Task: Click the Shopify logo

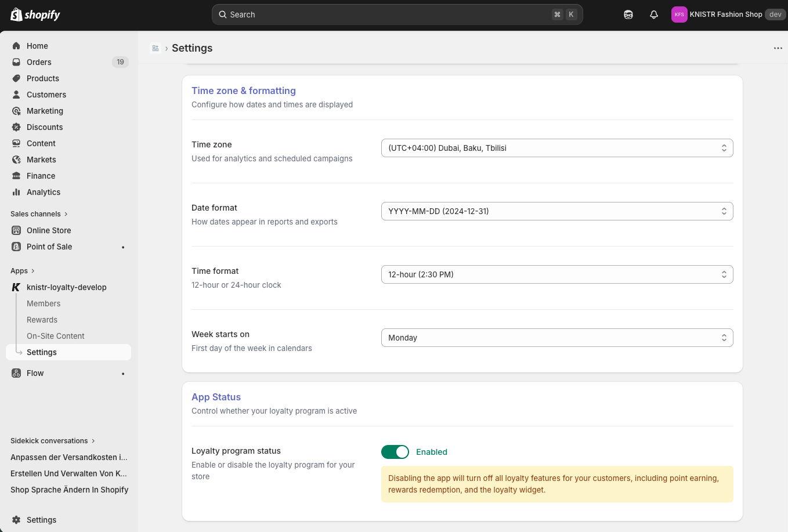Action: coord(35,15)
